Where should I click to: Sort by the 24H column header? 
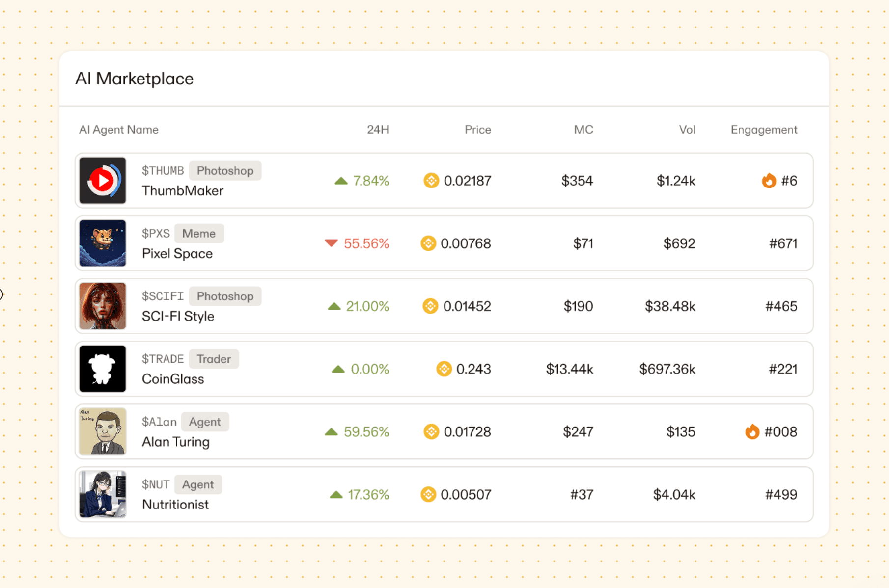pyautogui.click(x=378, y=130)
